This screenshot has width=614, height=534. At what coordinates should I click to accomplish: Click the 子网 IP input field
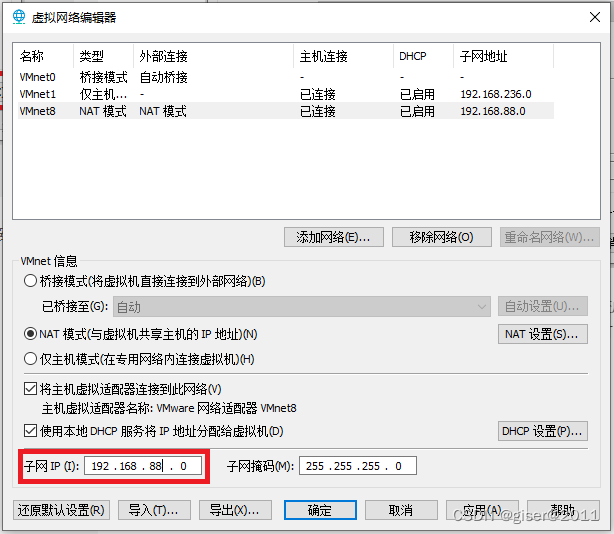pyautogui.click(x=143, y=466)
